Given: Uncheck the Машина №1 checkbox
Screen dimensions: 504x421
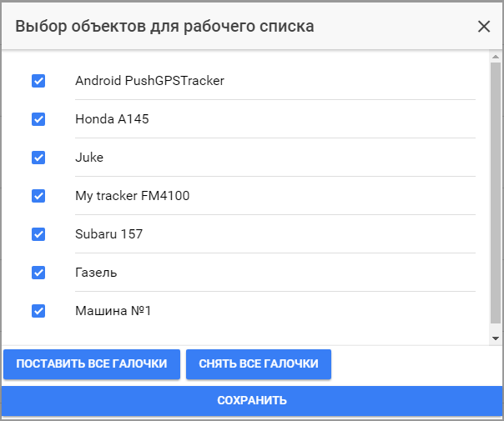Looking at the screenshot, I should [x=38, y=311].
